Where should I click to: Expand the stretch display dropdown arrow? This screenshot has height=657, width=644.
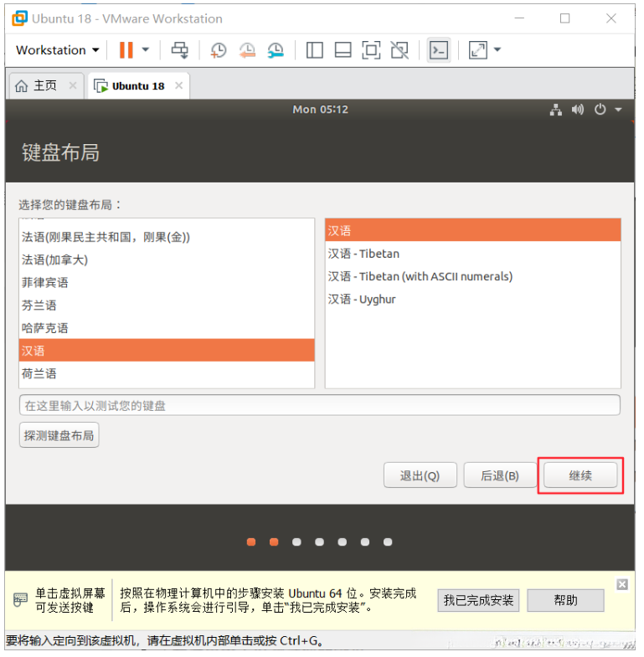click(497, 49)
